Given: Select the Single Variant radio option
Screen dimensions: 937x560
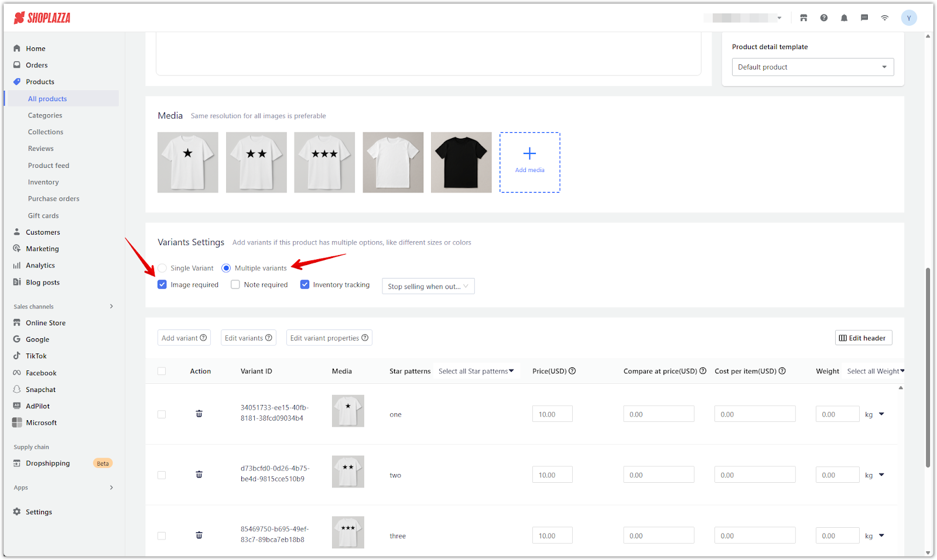Looking at the screenshot, I should 162,268.
